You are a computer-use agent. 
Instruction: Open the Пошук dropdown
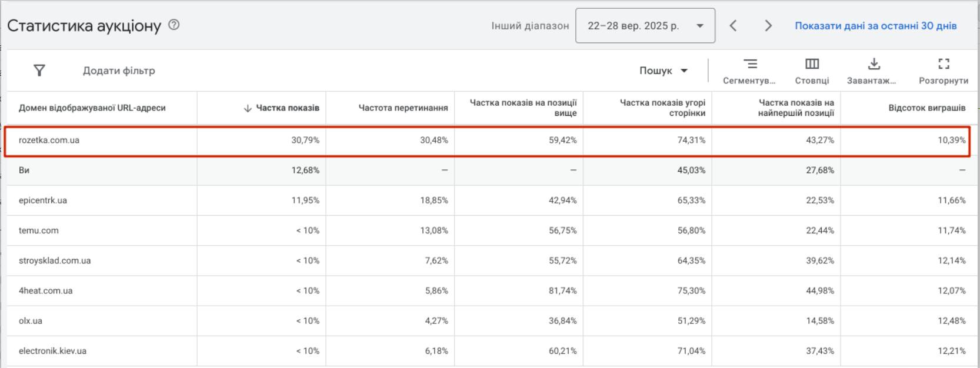[x=664, y=71]
